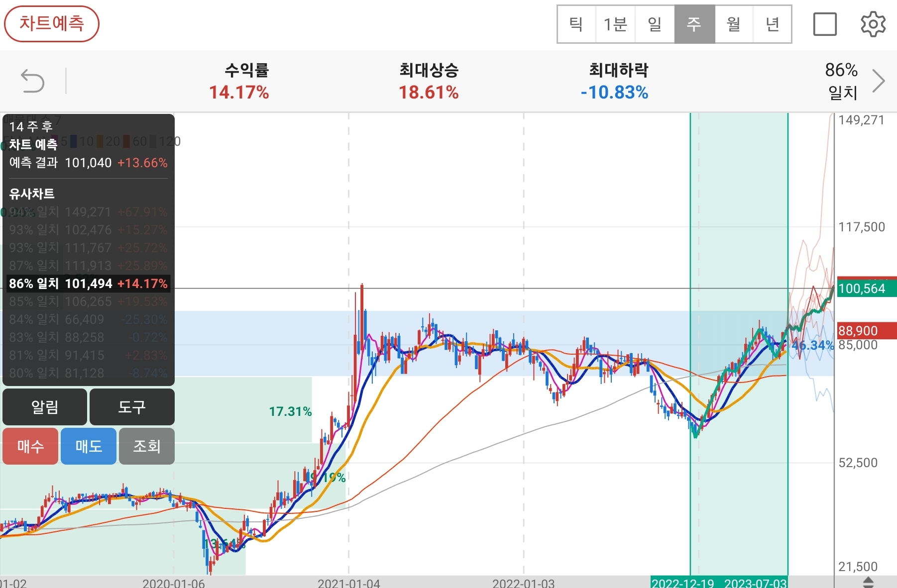Tap the fullscreen square icon
Viewport: 897px width, 588px height.
coord(825,24)
